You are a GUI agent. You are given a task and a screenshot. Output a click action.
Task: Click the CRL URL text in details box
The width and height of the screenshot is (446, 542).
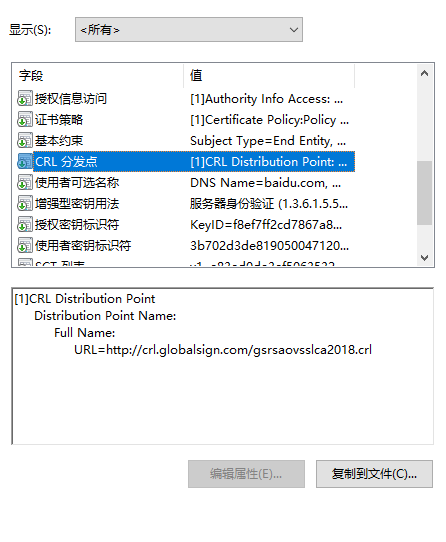pos(223,350)
